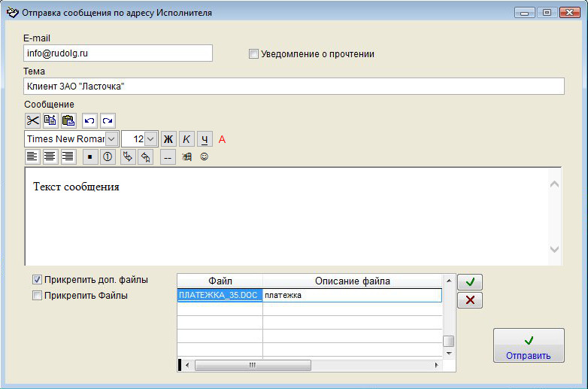588x389 pixels.
Task: Align message text right
Action: (68, 157)
